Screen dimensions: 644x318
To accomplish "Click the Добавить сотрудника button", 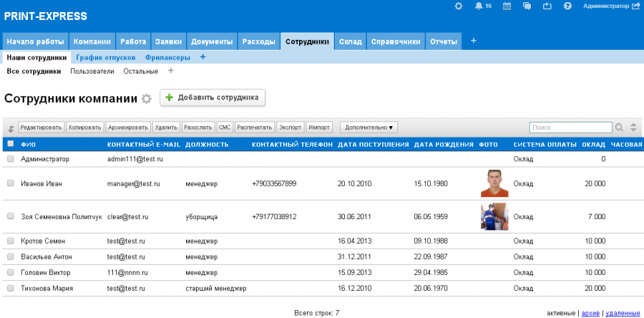I will [213, 97].
